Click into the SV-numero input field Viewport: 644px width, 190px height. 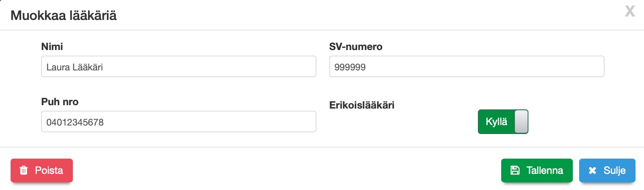coord(466,67)
